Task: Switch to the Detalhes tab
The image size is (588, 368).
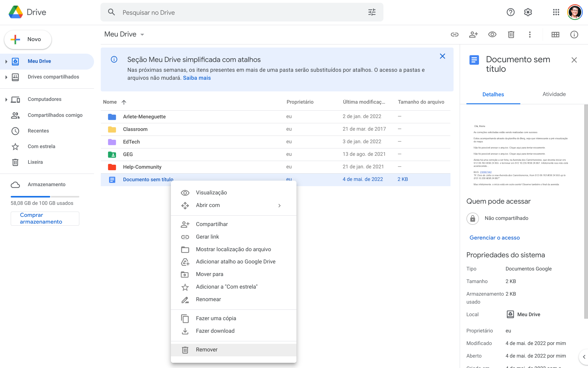Action: pyautogui.click(x=493, y=94)
